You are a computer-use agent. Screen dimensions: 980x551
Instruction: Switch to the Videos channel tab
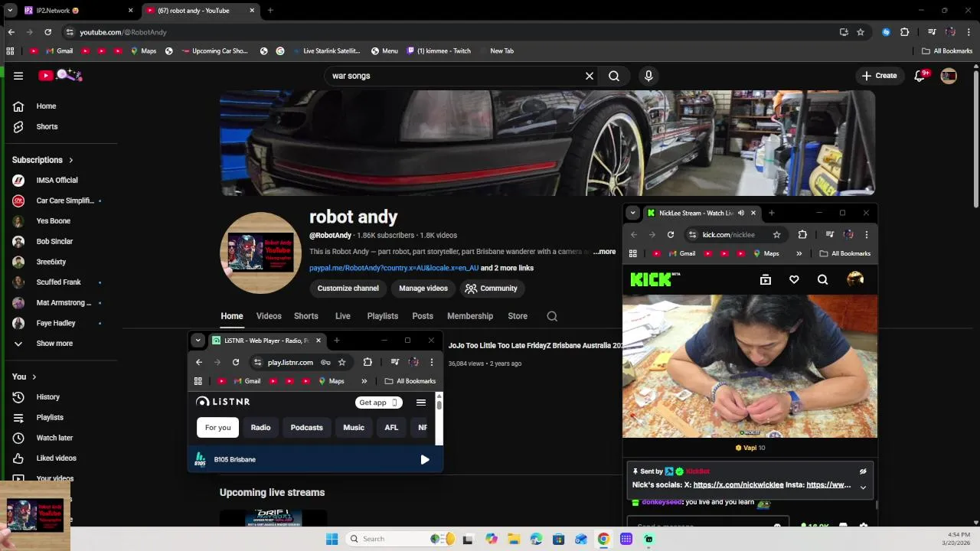tap(269, 316)
